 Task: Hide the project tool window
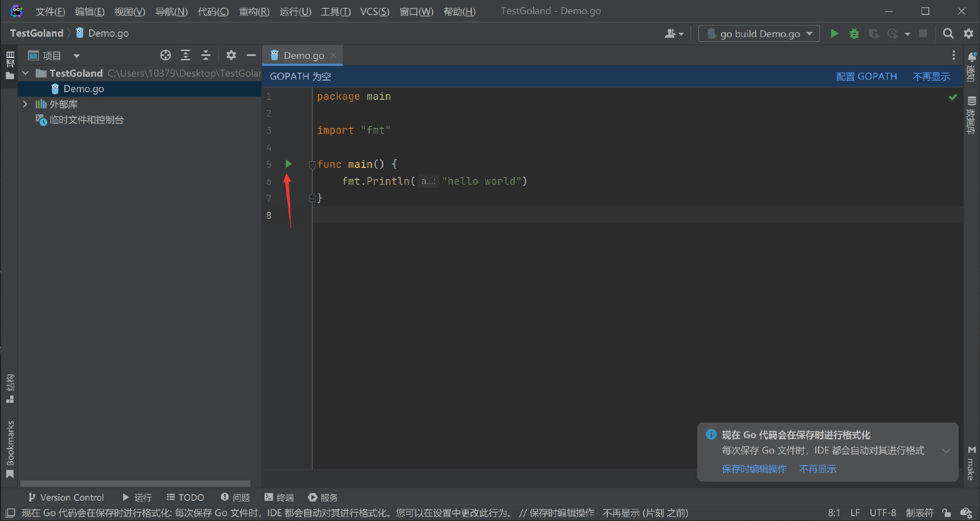click(x=251, y=55)
